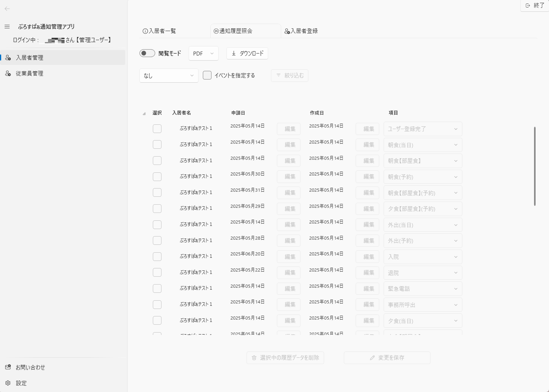
Task: Click the 終了 exit icon
Action: tap(528, 6)
